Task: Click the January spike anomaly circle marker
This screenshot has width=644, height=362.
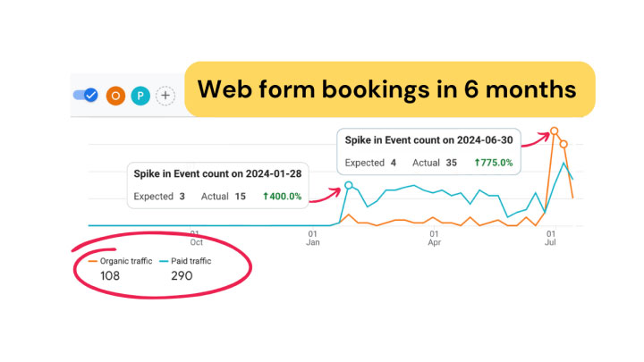Action: (x=349, y=187)
